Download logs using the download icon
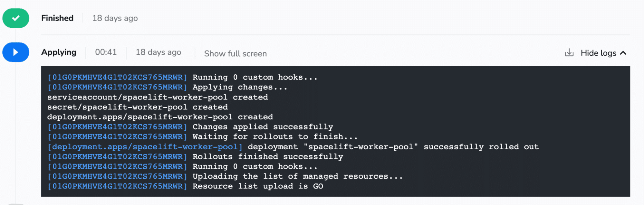The width and height of the screenshot is (644, 205). 569,52
